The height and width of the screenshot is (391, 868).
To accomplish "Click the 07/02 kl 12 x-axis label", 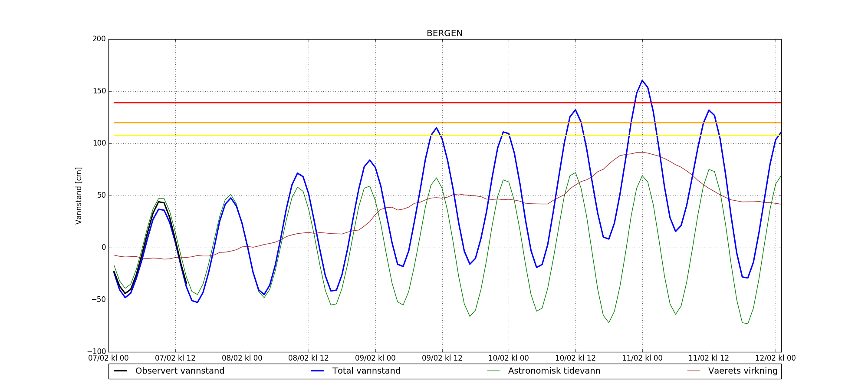I will pyautogui.click(x=175, y=358).
